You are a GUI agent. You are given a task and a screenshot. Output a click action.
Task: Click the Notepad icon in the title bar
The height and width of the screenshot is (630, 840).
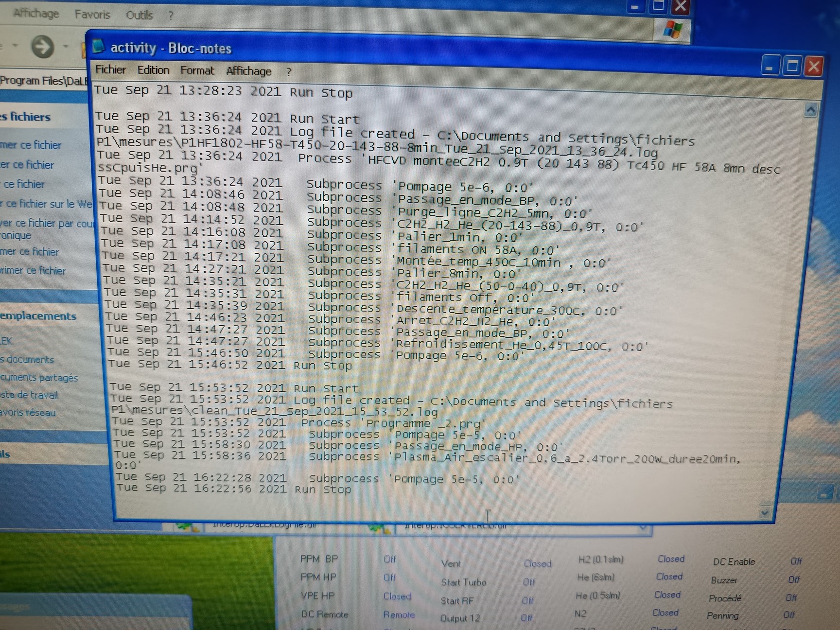(x=99, y=47)
